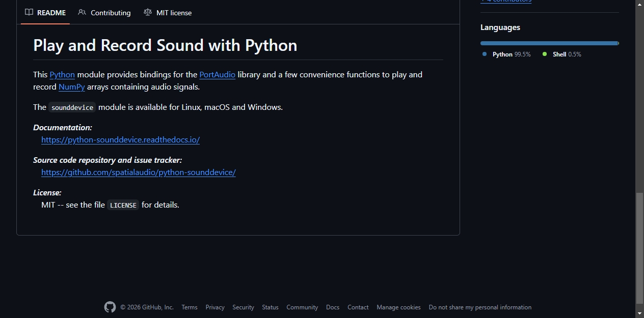Open the footer Terms link
Screen dimensions: 644x318
pos(190,307)
